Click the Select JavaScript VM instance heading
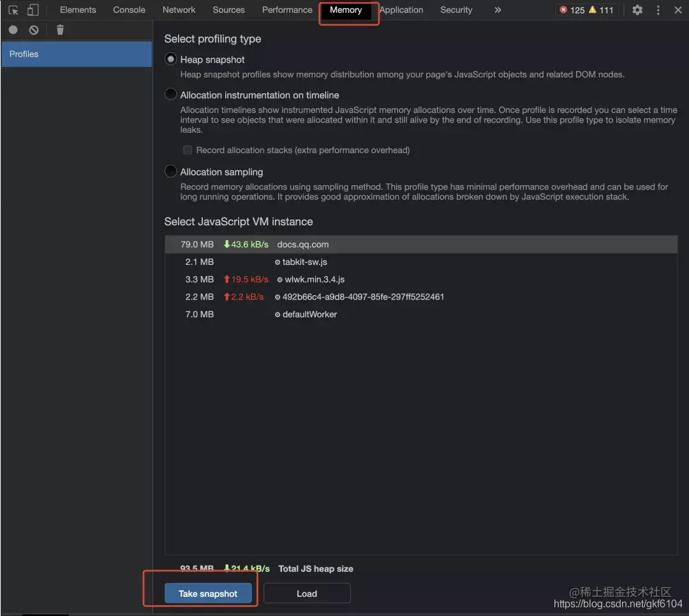 click(x=239, y=221)
